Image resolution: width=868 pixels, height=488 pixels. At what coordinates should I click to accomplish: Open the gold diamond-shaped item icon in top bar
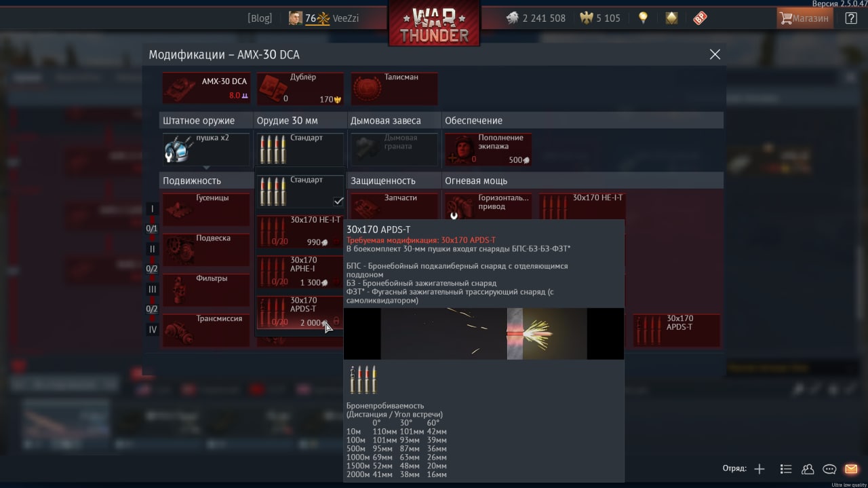[x=671, y=18]
